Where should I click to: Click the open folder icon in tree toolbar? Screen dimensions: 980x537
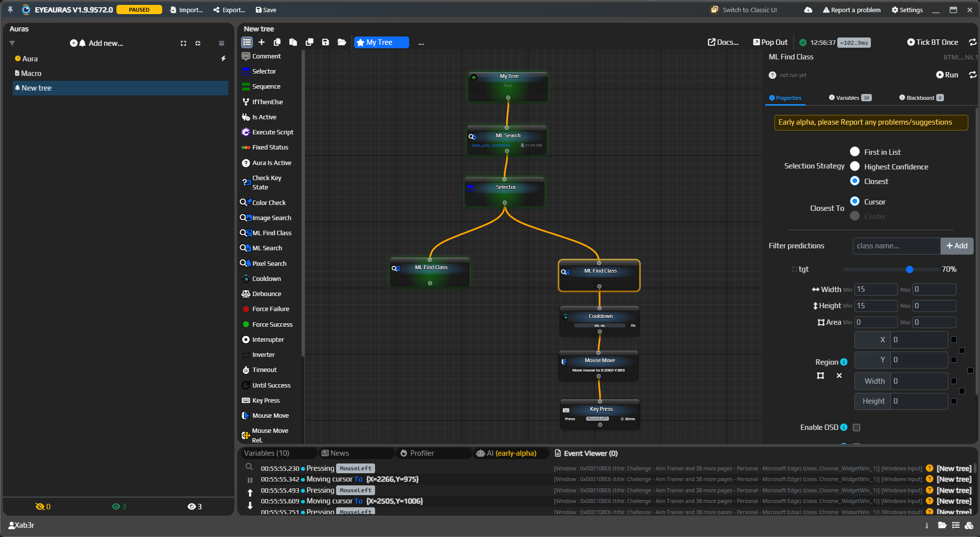click(x=342, y=42)
